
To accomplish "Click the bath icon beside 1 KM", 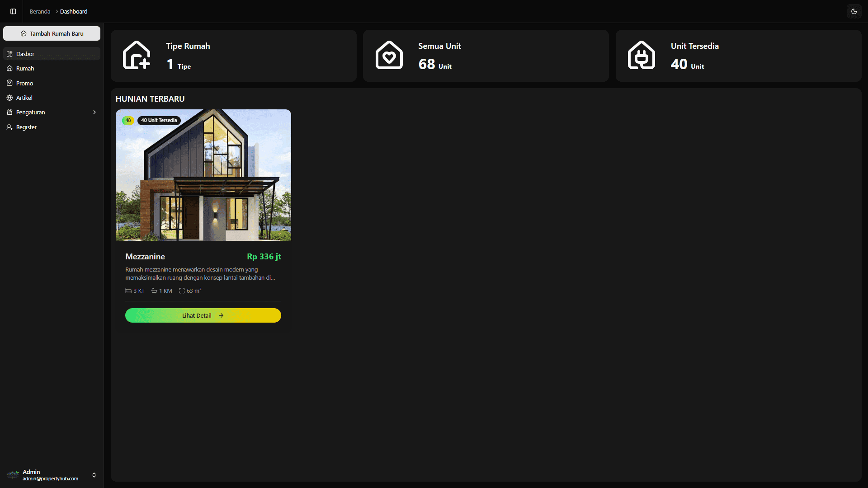I will [154, 291].
